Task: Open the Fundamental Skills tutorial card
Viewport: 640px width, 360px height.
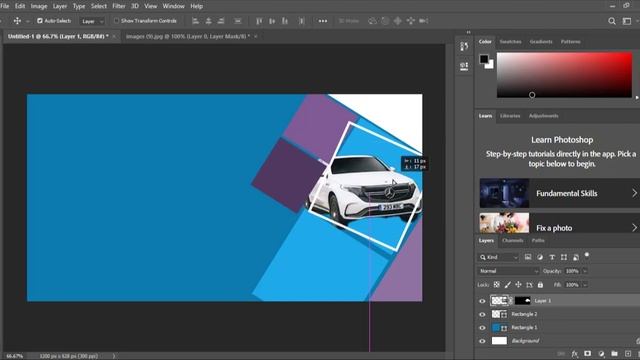Action: click(560, 193)
